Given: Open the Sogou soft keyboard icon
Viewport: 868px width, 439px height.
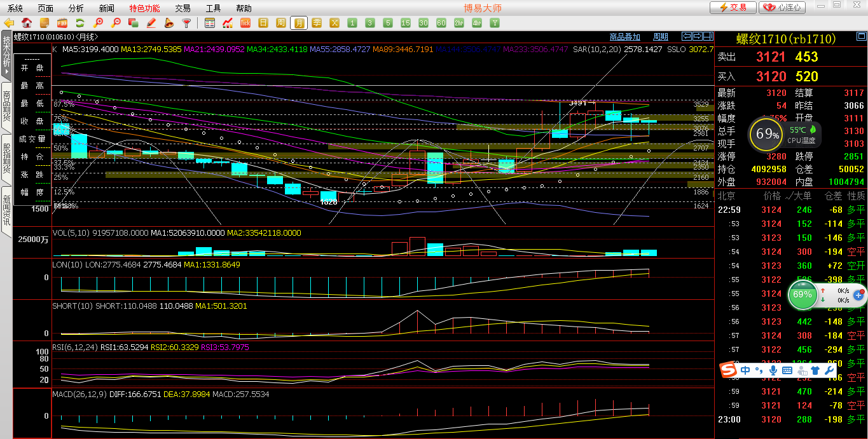Looking at the screenshot, I should pos(787,370).
